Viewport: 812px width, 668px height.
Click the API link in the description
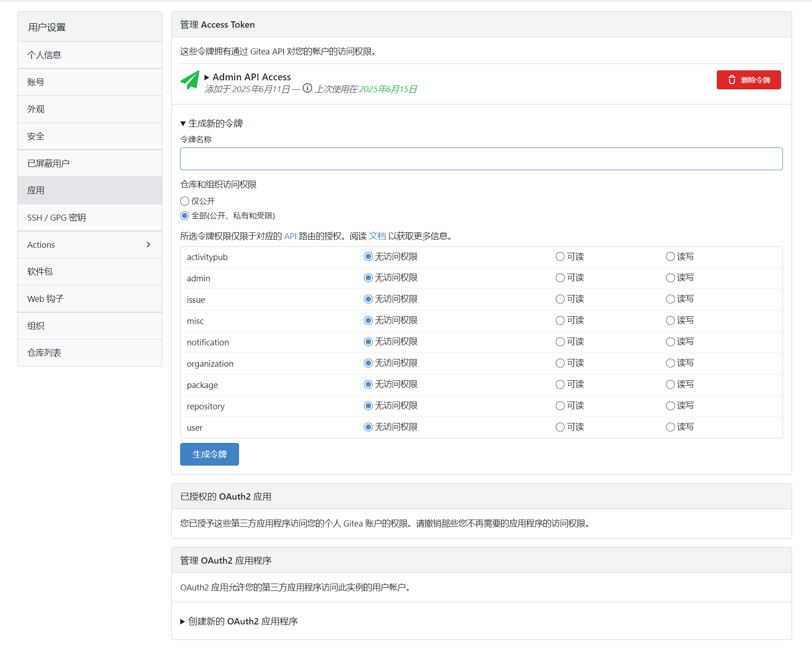click(290, 236)
